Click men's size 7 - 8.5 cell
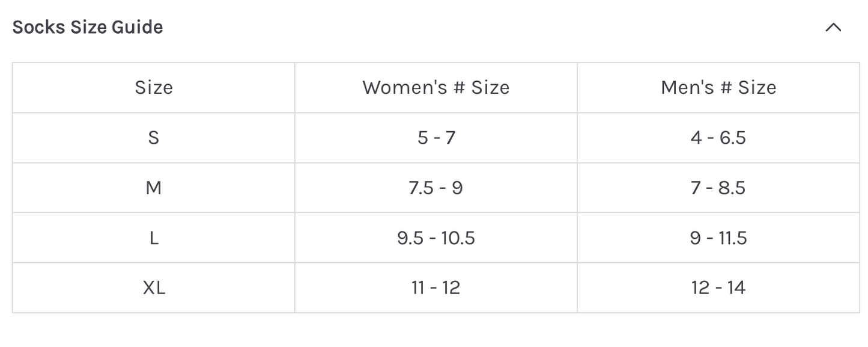 (x=718, y=188)
